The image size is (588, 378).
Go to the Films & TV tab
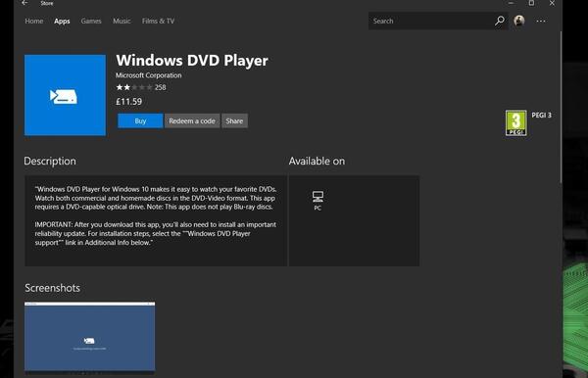click(158, 21)
